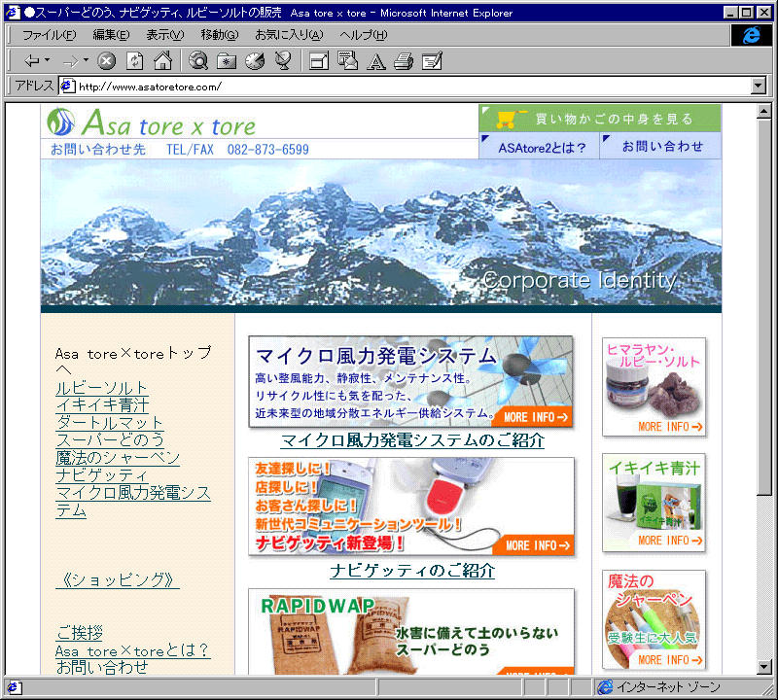Open the Search toolbar icon
This screenshot has height=700, width=778.
click(198, 61)
